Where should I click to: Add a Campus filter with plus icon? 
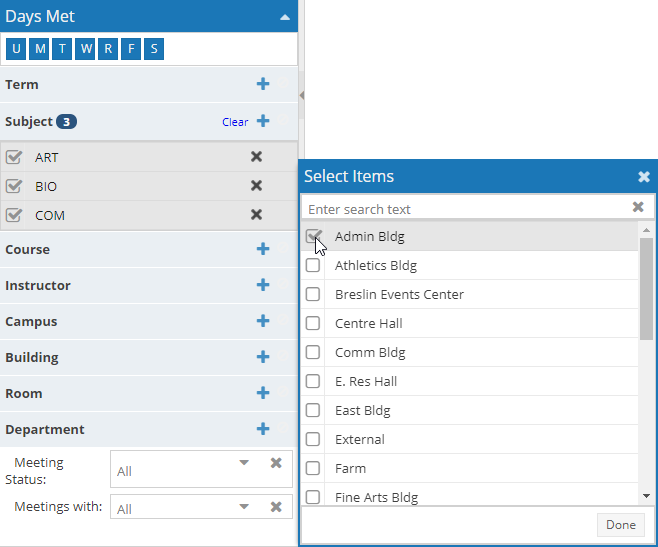(263, 321)
